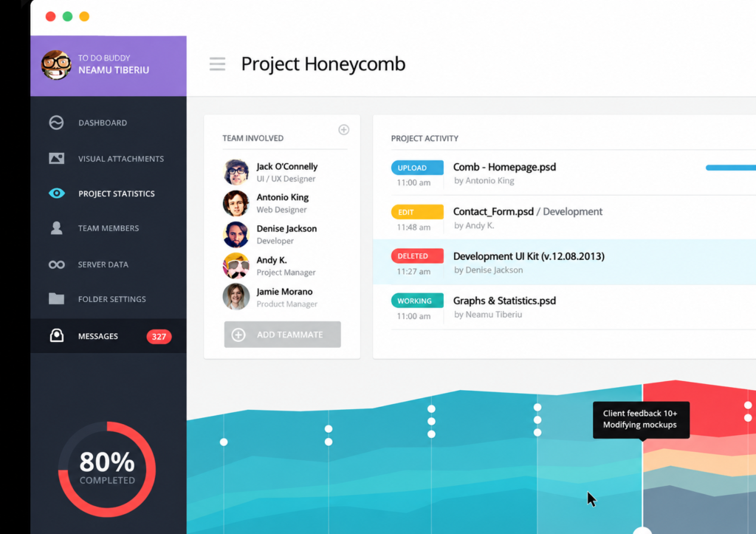The image size is (756, 534).
Task: Select Team Members in the sidebar
Action: (109, 228)
